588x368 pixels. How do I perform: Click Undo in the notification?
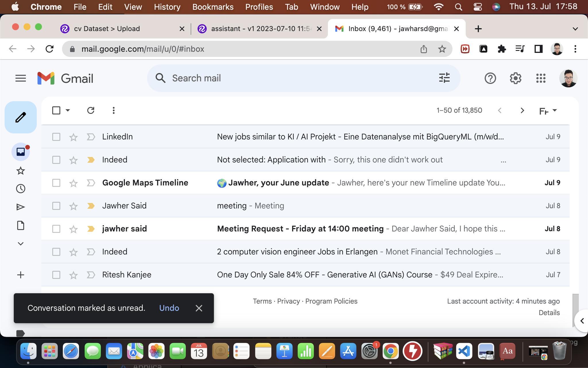click(x=169, y=308)
